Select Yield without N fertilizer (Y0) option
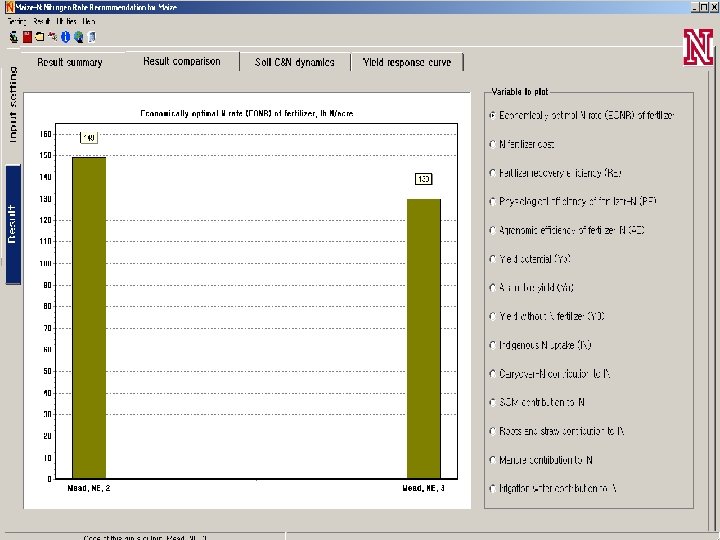The image size is (720, 540). click(x=546, y=316)
